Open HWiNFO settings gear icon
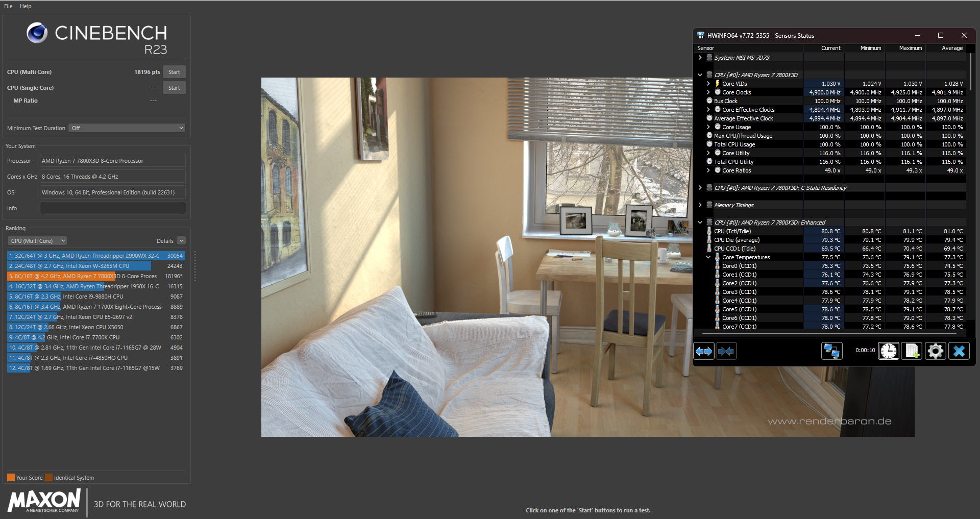 tap(935, 351)
